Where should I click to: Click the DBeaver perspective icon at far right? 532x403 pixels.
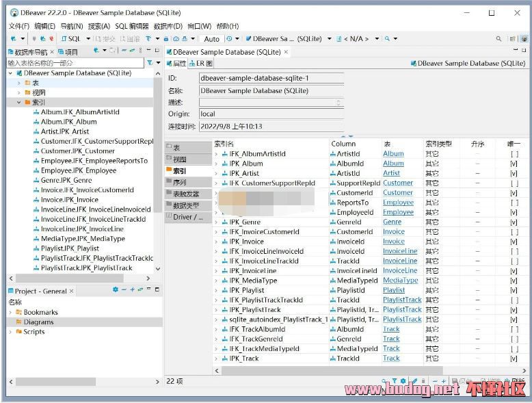pyautogui.click(x=524, y=39)
